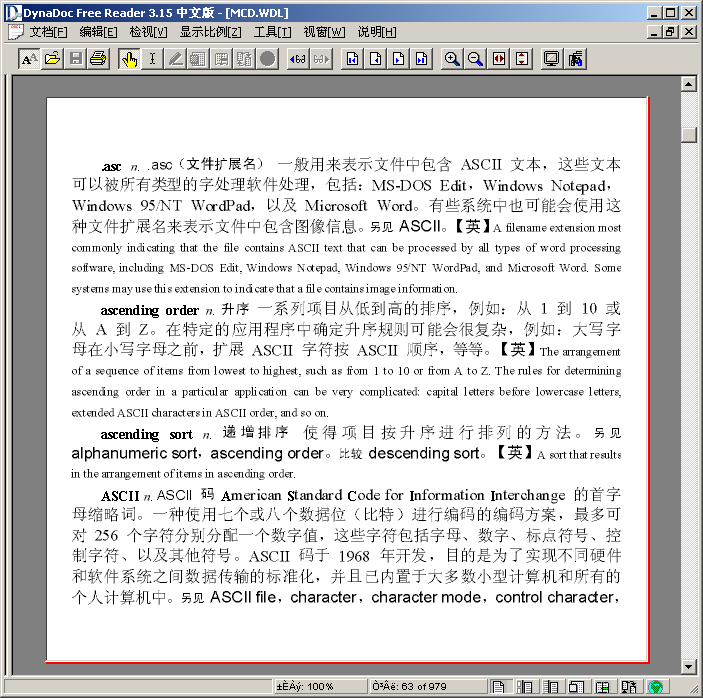The image size is (703, 698).
Task: Toggle the open book view icon
Action: (x=602, y=686)
